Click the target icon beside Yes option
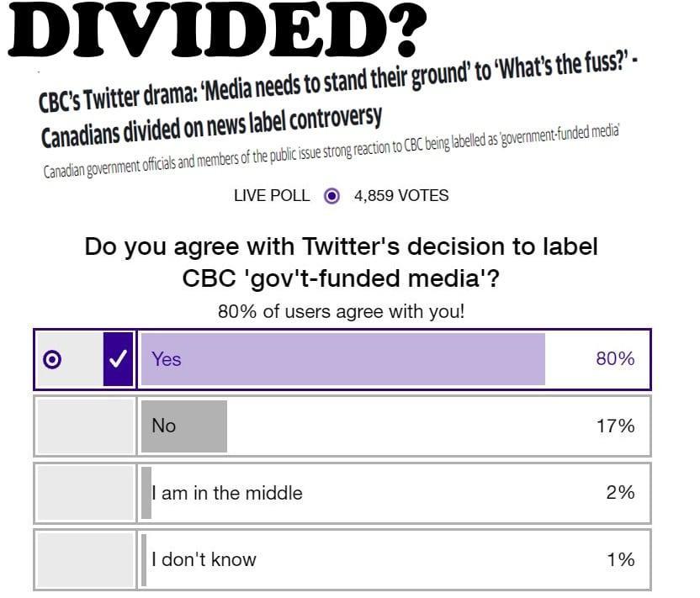 (52, 359)
